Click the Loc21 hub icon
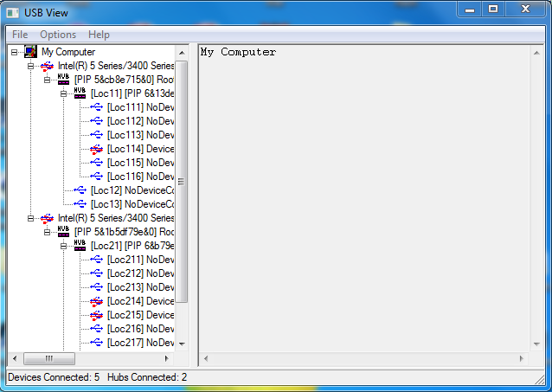Screen dimensions: 552x392 click(80, 246)
